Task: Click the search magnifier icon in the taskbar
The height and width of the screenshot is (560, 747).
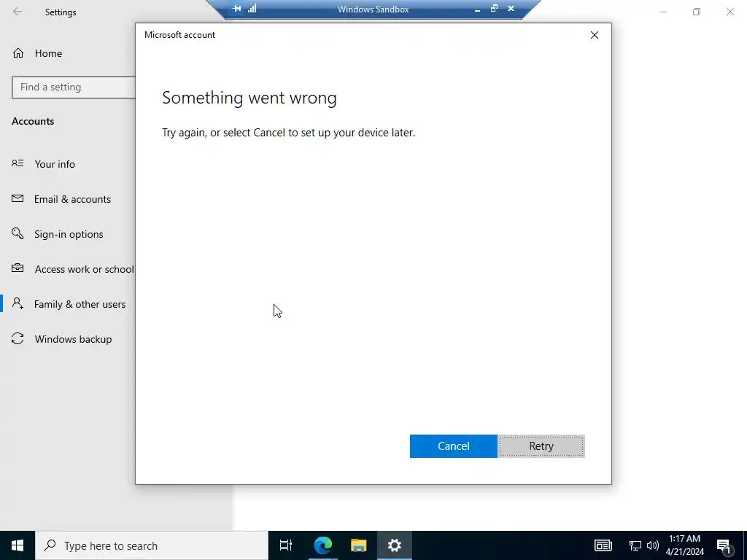Action: tap(50, 545)
